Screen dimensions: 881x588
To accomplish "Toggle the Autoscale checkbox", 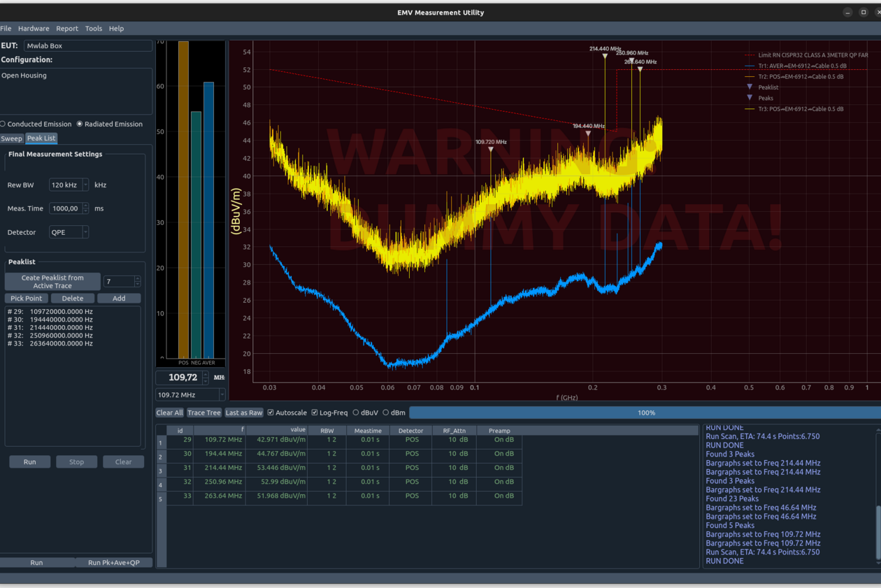I will click(x=271, y=413).
